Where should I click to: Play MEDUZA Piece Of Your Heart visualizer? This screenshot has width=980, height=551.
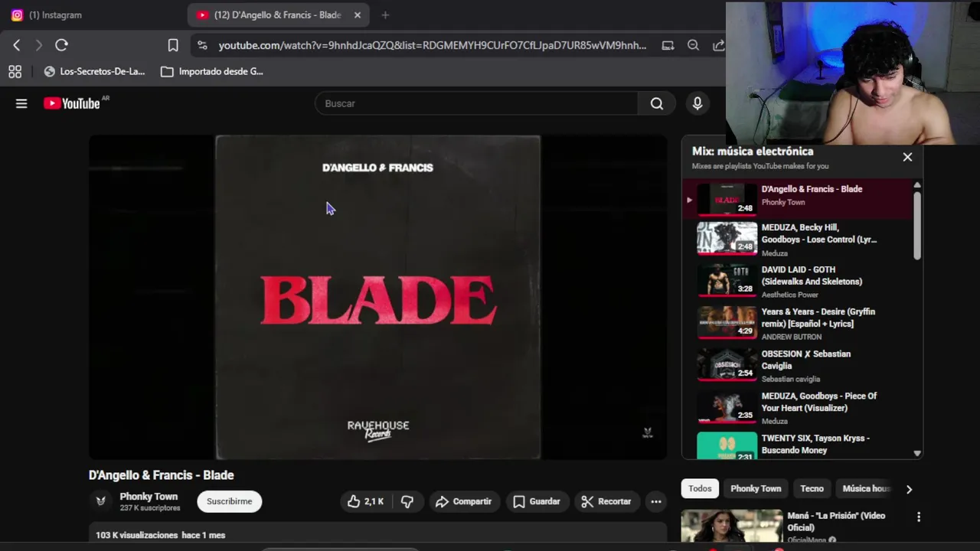(796, 408)
